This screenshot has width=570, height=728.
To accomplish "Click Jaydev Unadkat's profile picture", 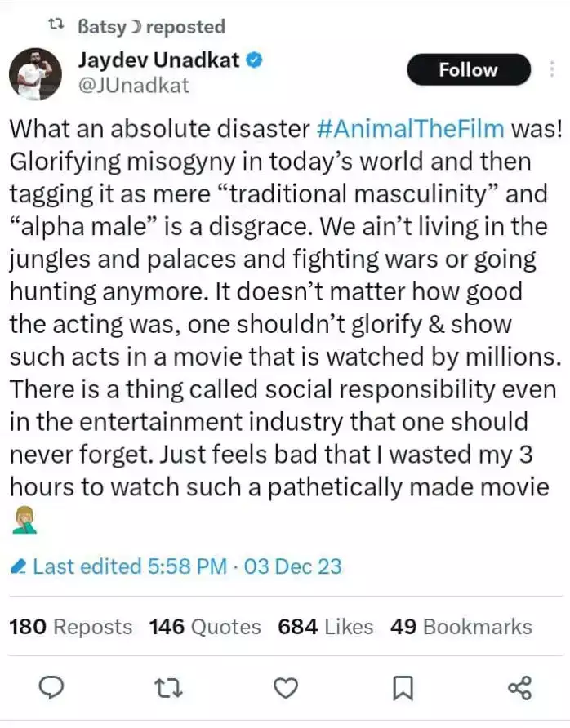I will tap(36, 73).
